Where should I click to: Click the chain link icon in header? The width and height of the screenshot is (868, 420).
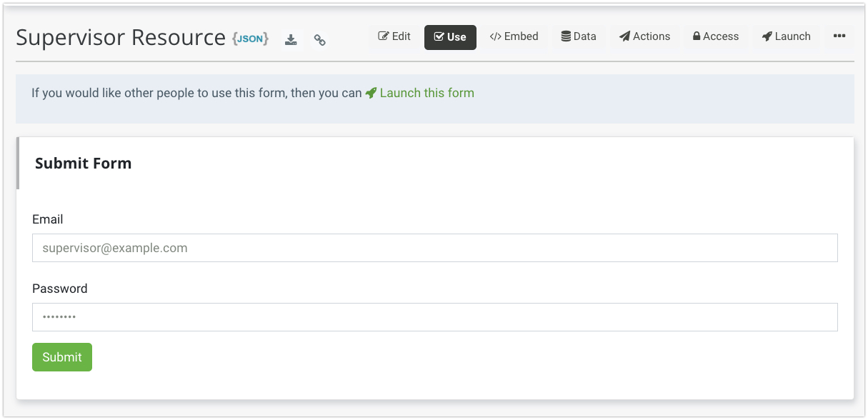click(x=320, y=40)
